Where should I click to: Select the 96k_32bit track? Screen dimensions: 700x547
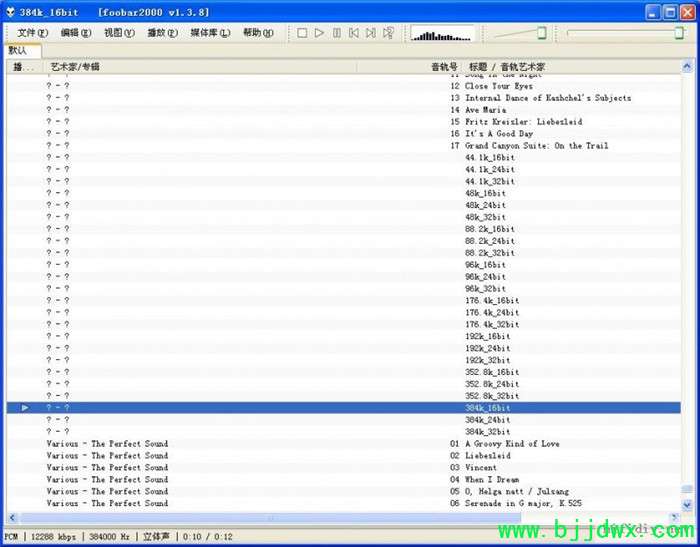344,288
